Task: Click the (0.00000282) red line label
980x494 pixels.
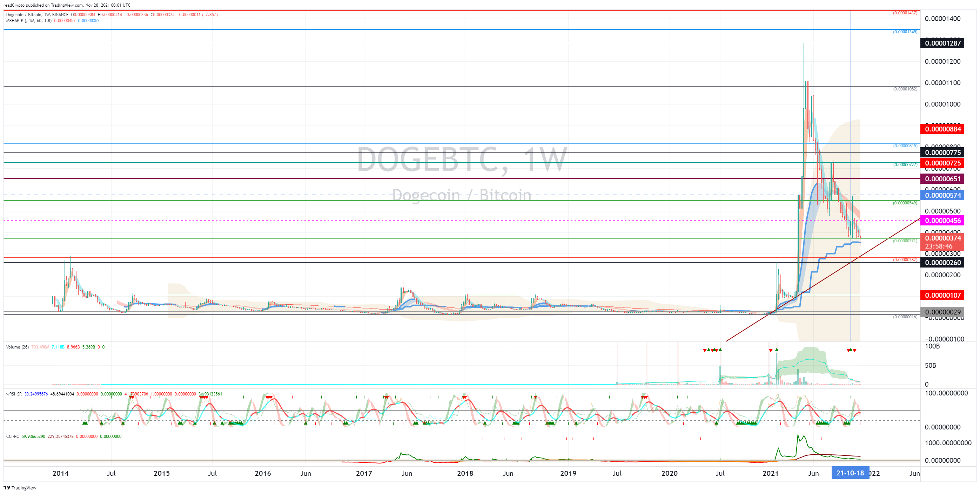Action: (905, 260)
